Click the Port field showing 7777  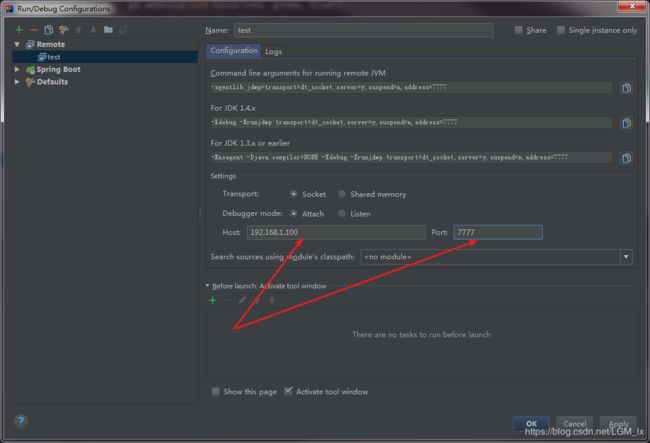pos(498,232)
